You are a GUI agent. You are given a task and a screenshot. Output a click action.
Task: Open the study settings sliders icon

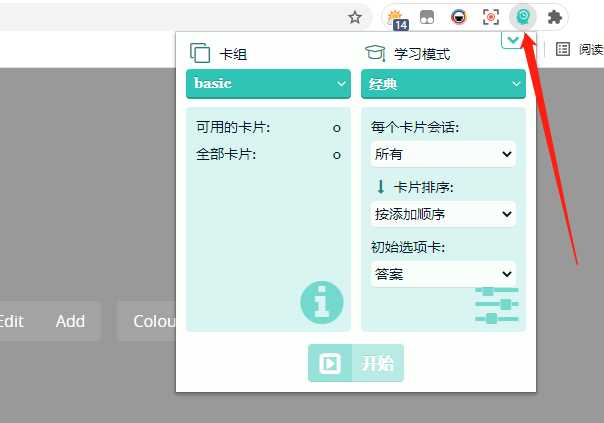click(x=497, y=304)
